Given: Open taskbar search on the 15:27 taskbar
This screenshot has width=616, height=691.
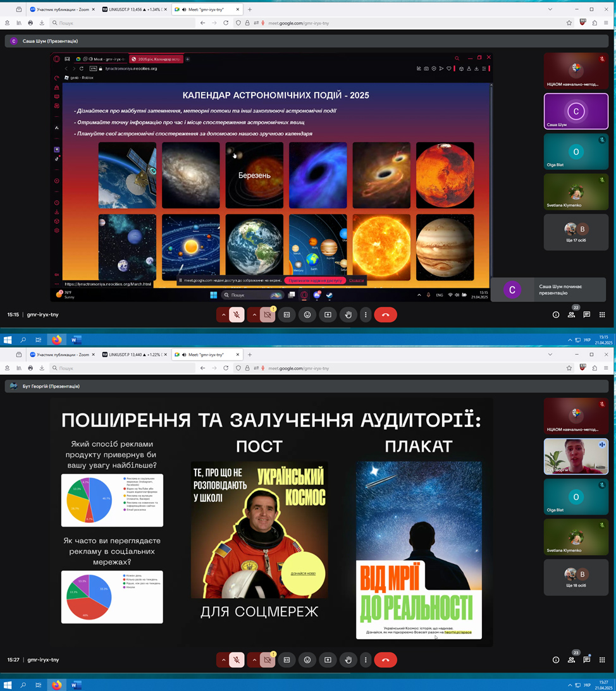Looking at the screenshot, I should 23,685.
